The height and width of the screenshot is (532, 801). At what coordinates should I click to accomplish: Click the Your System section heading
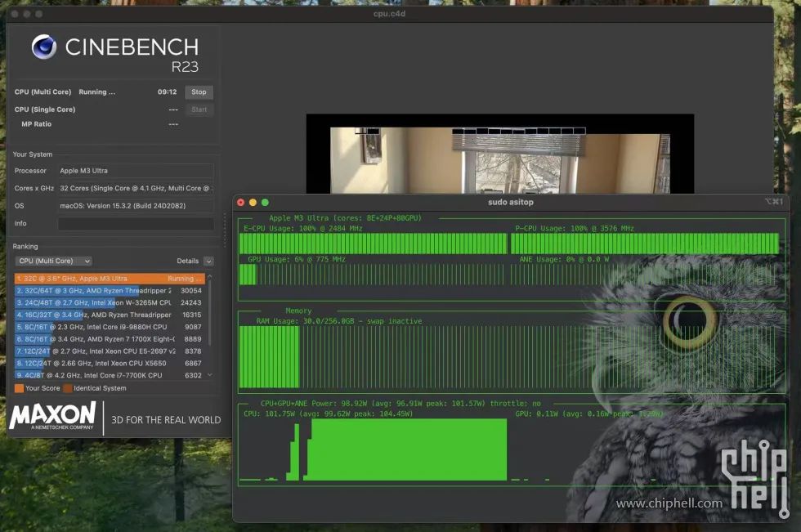click(32, 154)
